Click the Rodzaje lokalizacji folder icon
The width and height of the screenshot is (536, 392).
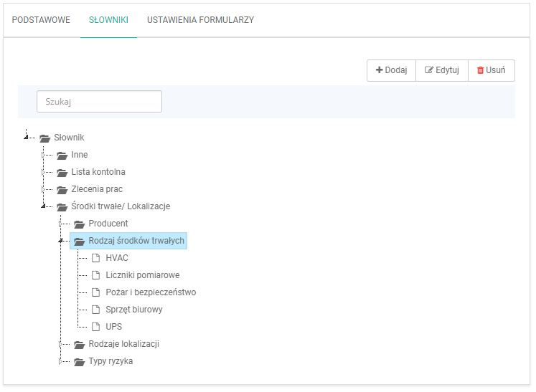pyautogui.click(x=80, y=345)
